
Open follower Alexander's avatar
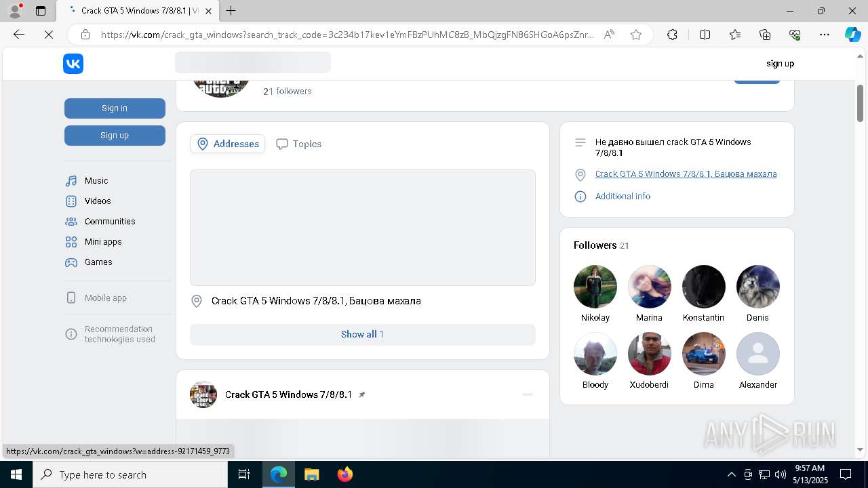pos(758,354)
